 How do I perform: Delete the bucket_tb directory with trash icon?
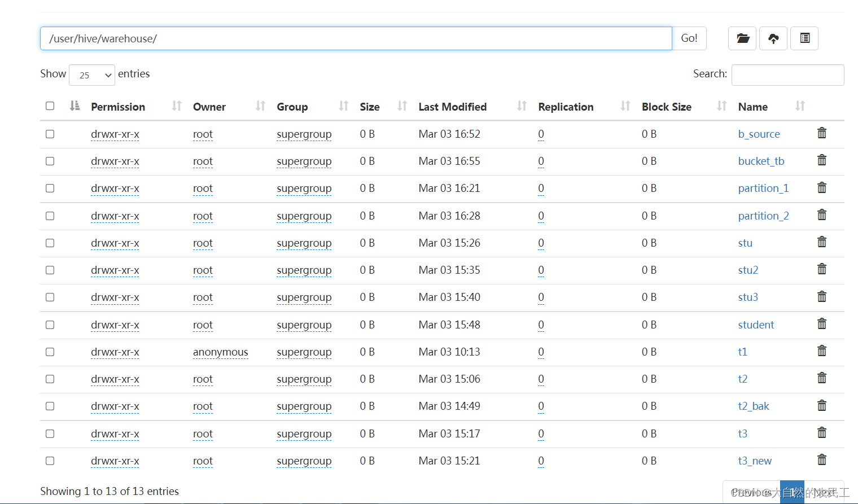point(822,160)
